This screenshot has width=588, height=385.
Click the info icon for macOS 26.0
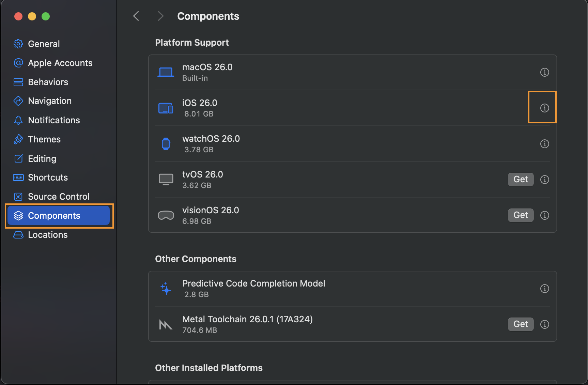(x=544, y=72)
